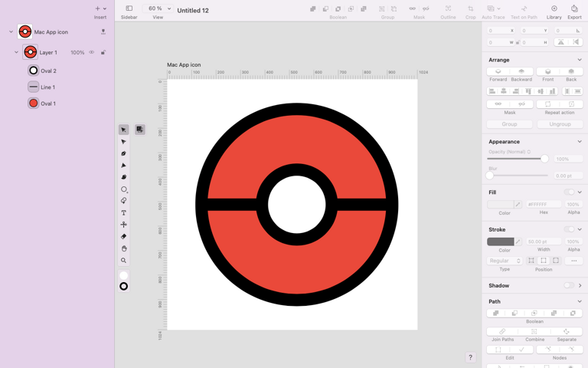Toggle Layer 1 lock icon
This screenshot has height=368, width=588.
103,53
